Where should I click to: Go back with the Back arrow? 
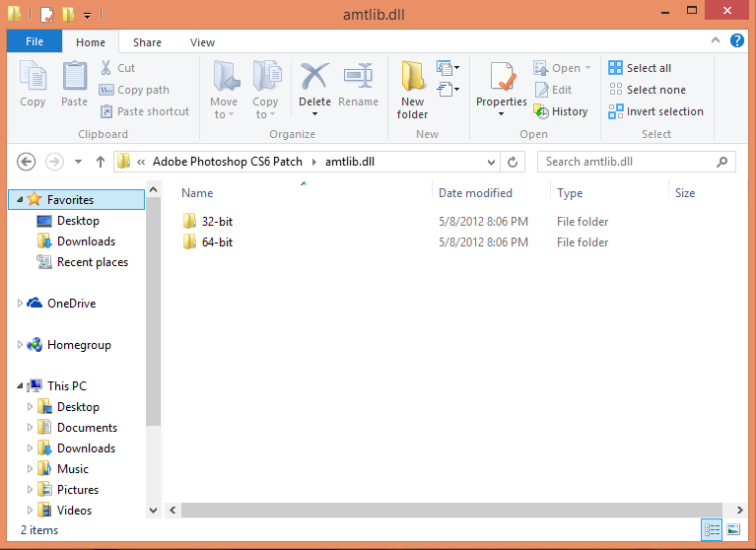[x=26, y=162]
